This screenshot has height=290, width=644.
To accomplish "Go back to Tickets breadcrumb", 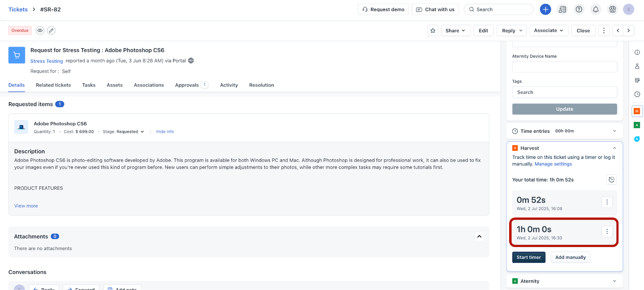I will click(x=18, y=9).
